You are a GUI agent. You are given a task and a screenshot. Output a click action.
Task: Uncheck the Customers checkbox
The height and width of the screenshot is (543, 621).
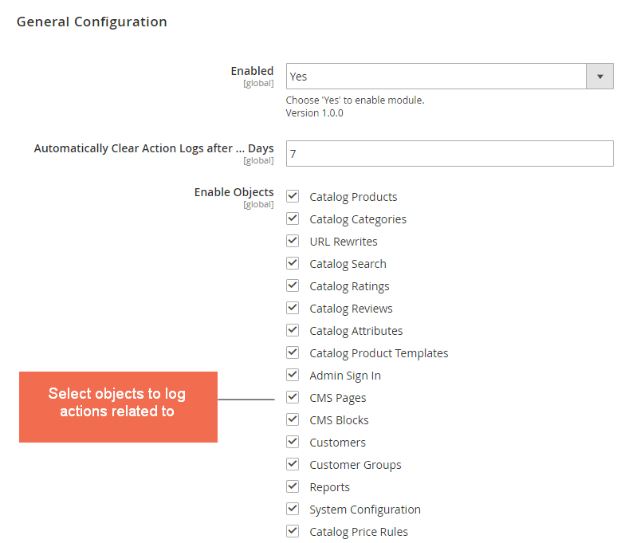(x=293, y=442)
